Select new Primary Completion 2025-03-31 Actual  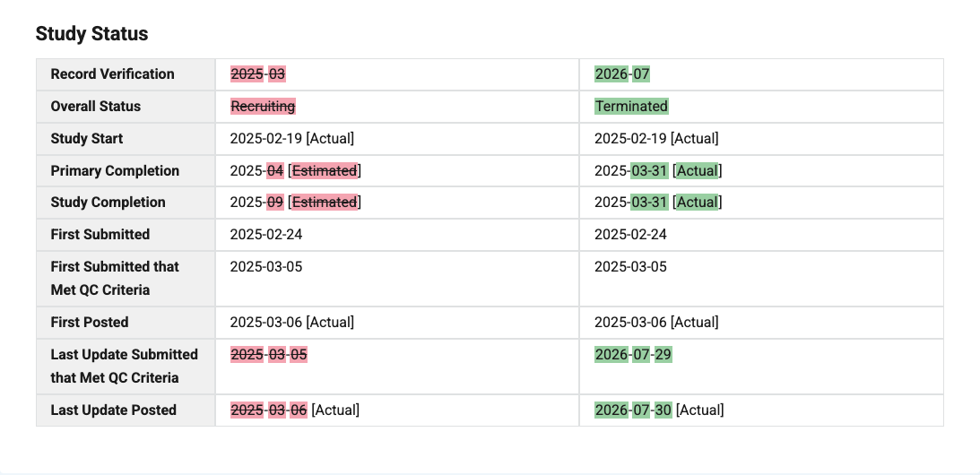(x=658, y=170)
